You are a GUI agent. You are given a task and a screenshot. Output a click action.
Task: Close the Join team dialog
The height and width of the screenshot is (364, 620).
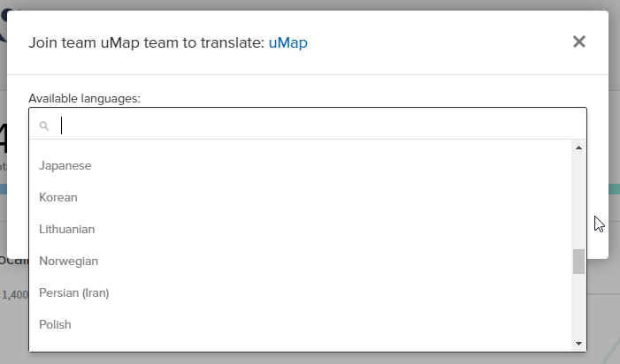coord(579,42)
